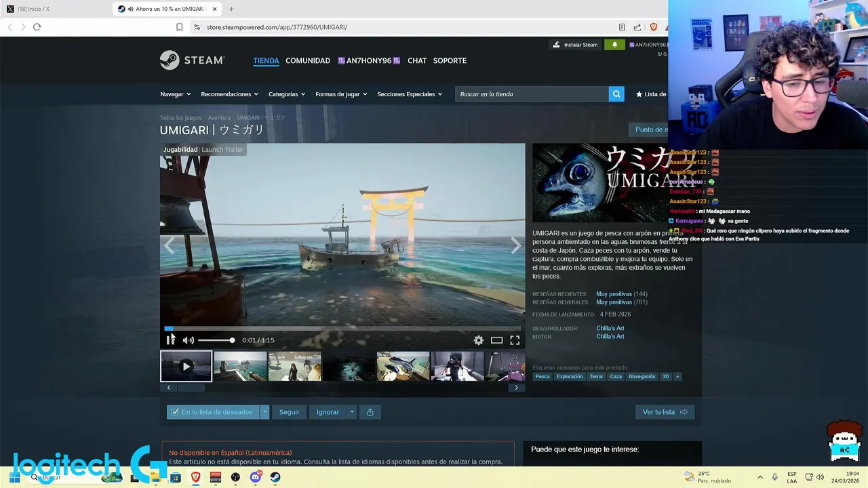Adjust the trailer volume slider
Image resolution: width=868 pixels, height=488 pixels.
216,340
